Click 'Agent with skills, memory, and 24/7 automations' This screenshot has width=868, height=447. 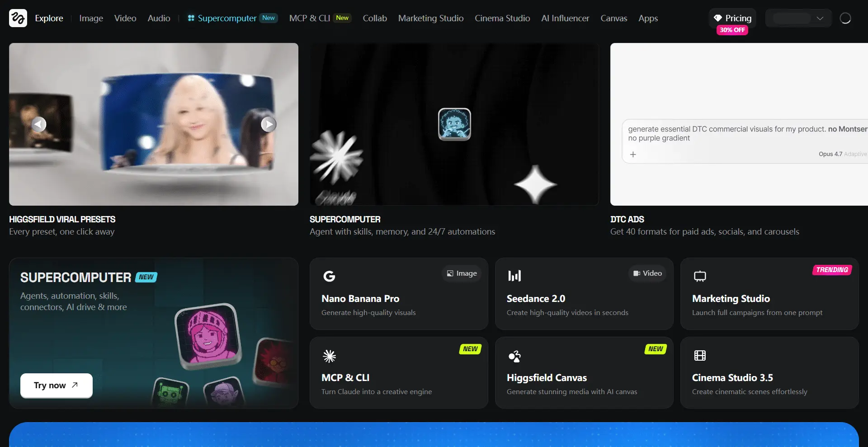coord(402,232)
